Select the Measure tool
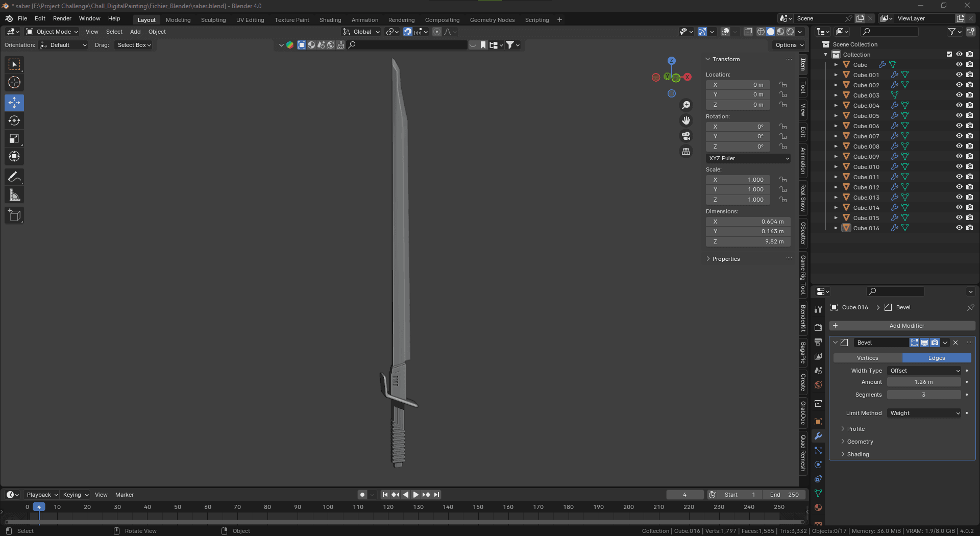The width and height of the screenshot is (980, 536). coord(14,195)
